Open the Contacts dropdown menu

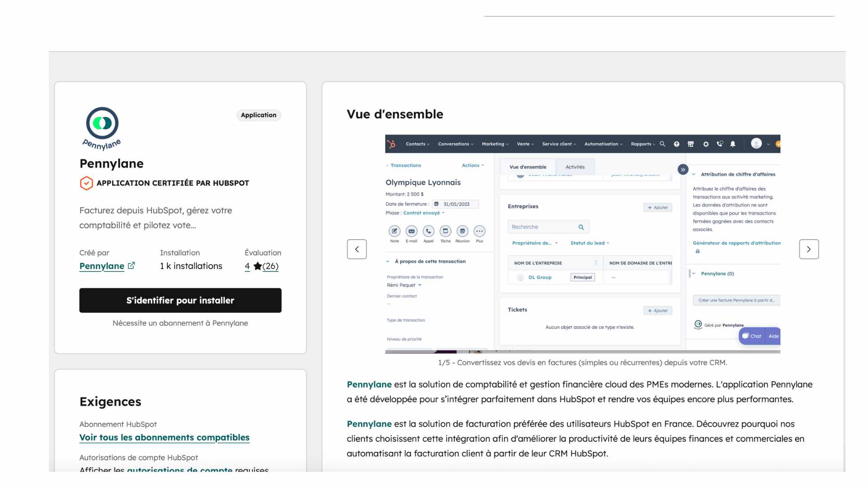(417, 144)
